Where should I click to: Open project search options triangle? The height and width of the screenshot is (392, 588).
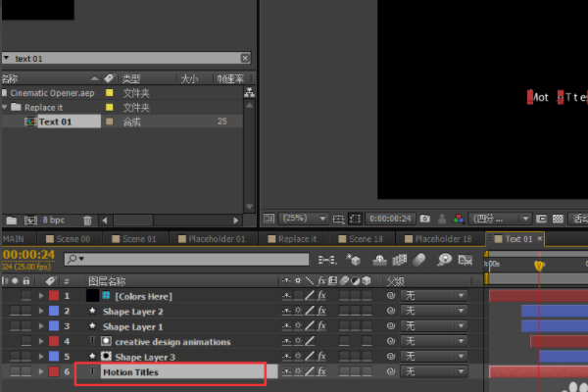7,58
